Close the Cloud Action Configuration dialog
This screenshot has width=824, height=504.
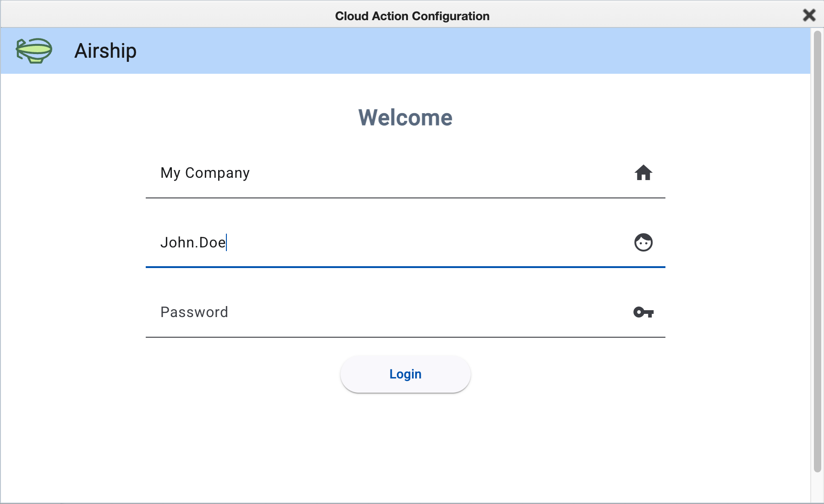click(809, 15)
